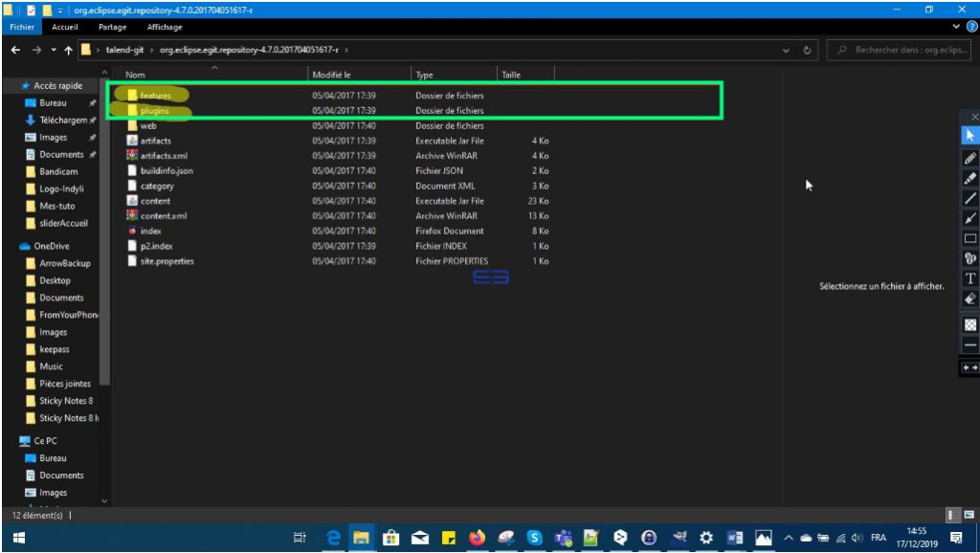
Task: Expand address bar history dropdown
Action: pyautogui.click(x=786, y=50)
